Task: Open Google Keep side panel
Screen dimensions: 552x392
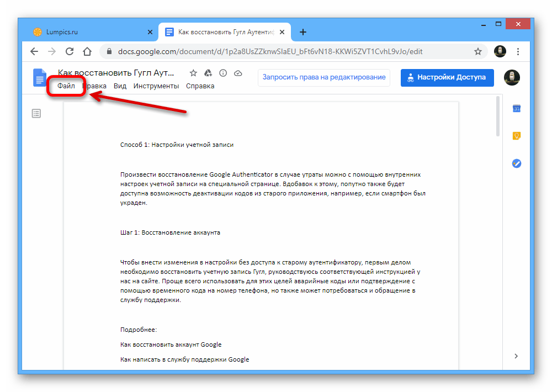Action: tap(517, 136)
